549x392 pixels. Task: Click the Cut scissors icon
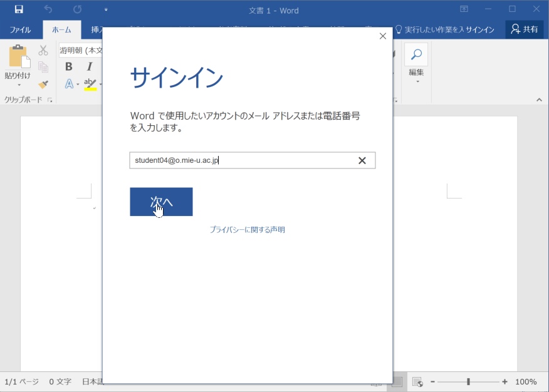pyautogui.click(x=43, y=50)
